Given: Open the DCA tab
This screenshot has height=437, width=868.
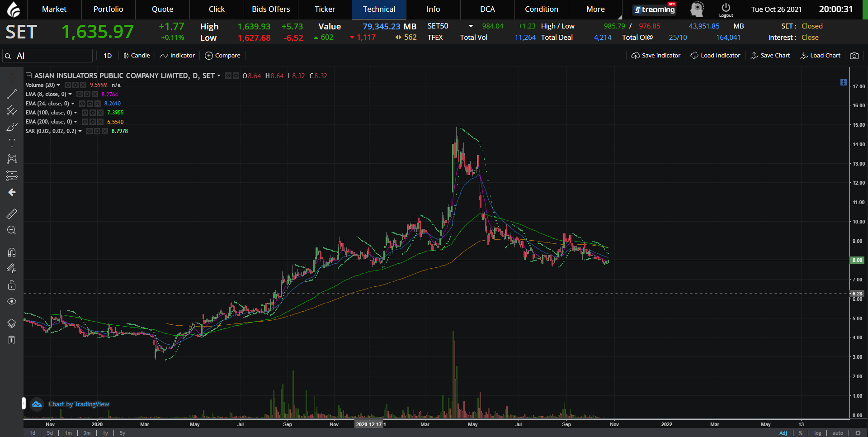Looking at the screenshot, I should (487, 9).
